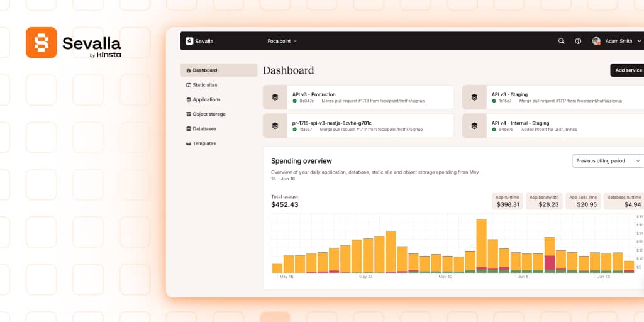Viewport: 644px width, 322px height.
Task: Click the Sevalla logo in the top bar
Action: (199, 42)
